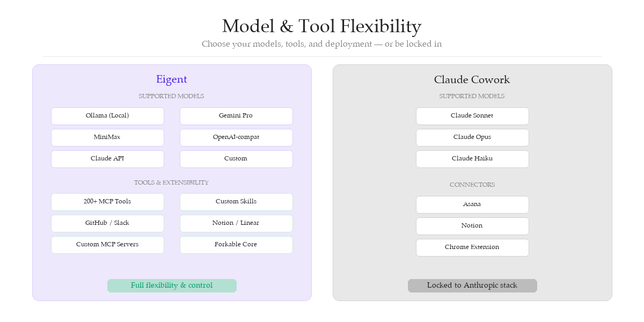Choose the Forkable Core chip
The image size is (644, 322).
coord(236,245)
